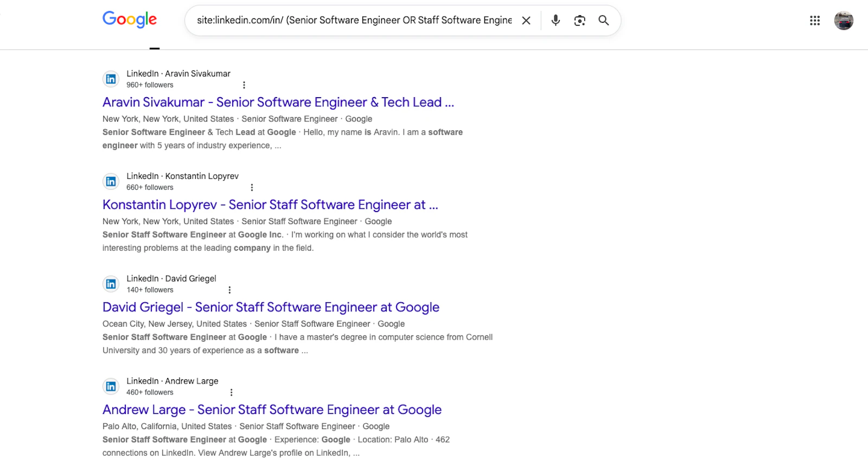Click the Google logo
The width and height of the screenshot is (868, 472).
click(130, 20)
